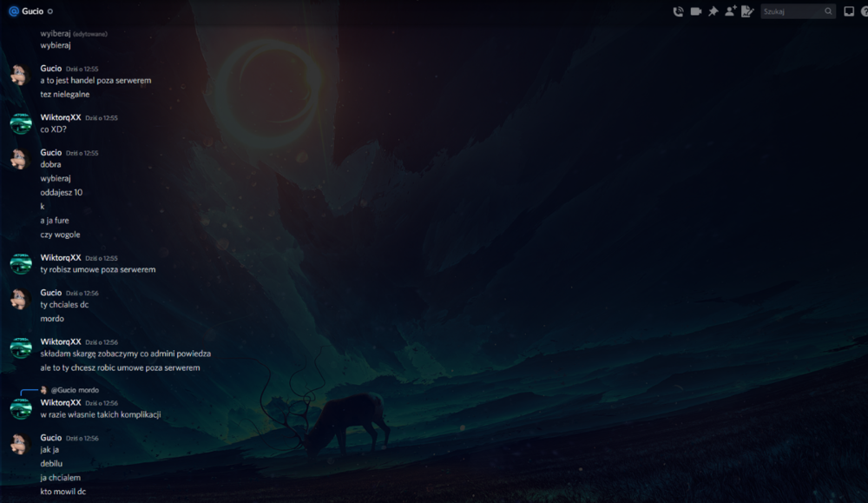868x503 pixels.
Task: Open the Gucio username above "ty chciales dc"
Action: point(51,293)
